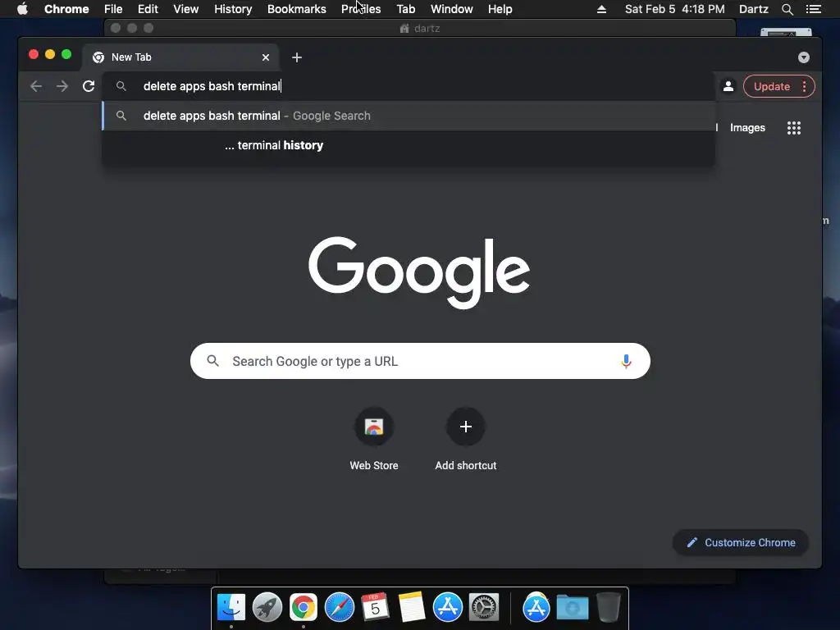The image size is (840, 630).
Task: Open the Bookmarks menu
Action: [x=297, y=9]
